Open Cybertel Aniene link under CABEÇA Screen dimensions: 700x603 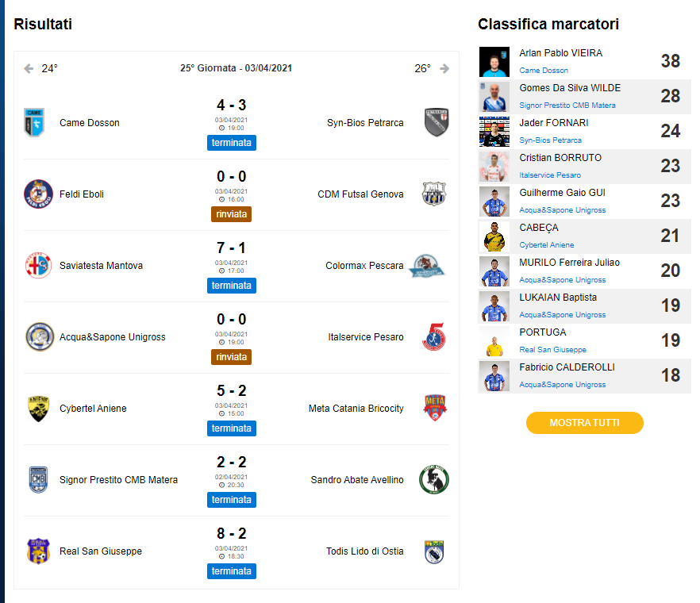coord(547,245)
